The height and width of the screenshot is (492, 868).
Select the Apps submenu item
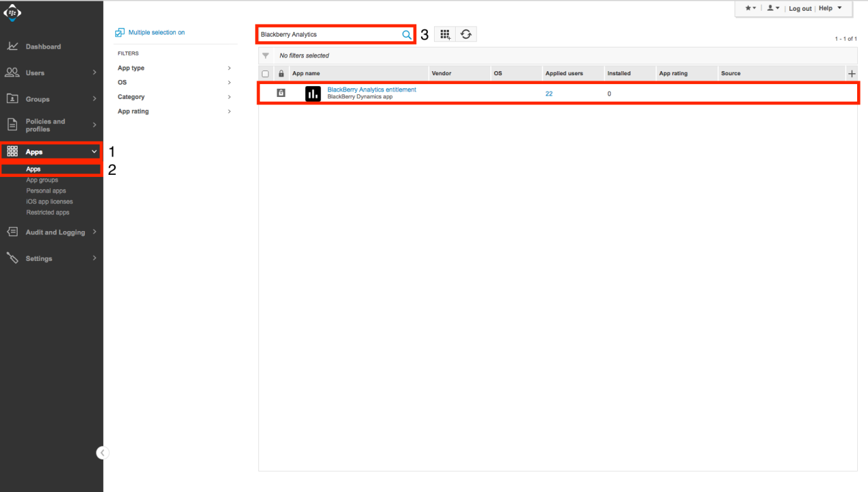[33, 169]
